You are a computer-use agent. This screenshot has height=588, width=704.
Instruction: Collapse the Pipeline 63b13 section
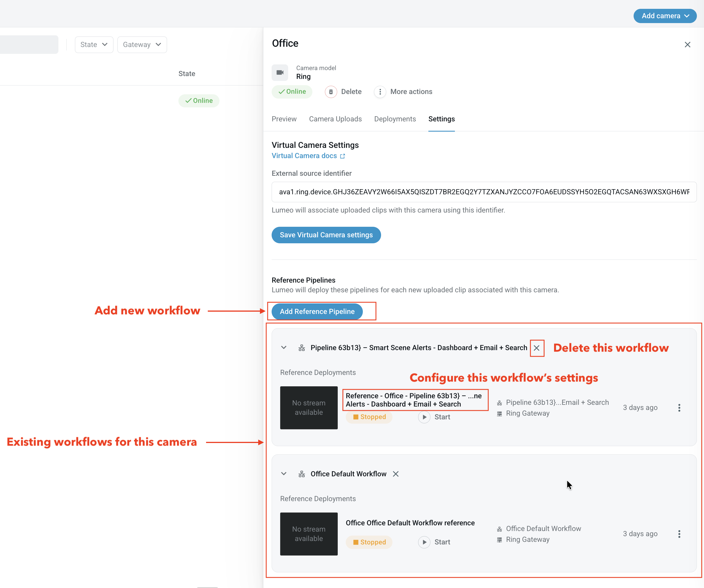coord(284,348)
